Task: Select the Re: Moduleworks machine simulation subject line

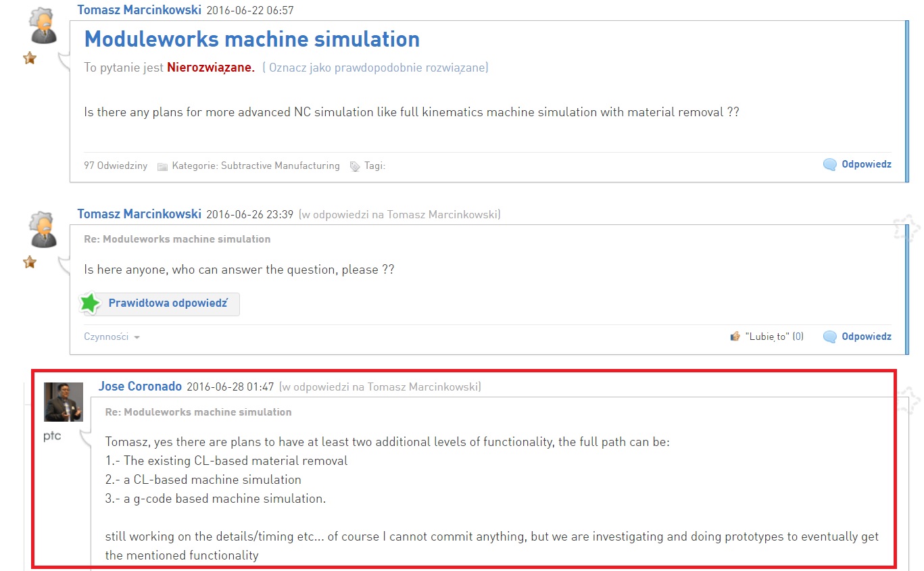Action: [197, 412]
